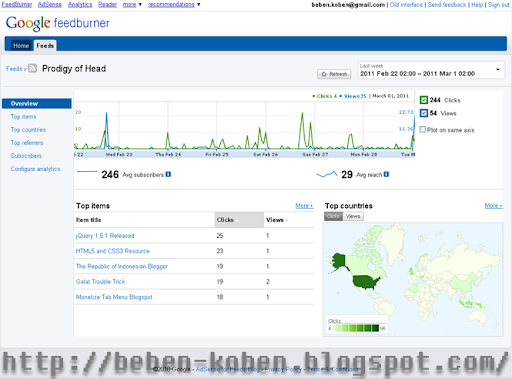Select the Clicks map toggle button
The width and height of the screenshot is (512, 379).
(333, 216)
